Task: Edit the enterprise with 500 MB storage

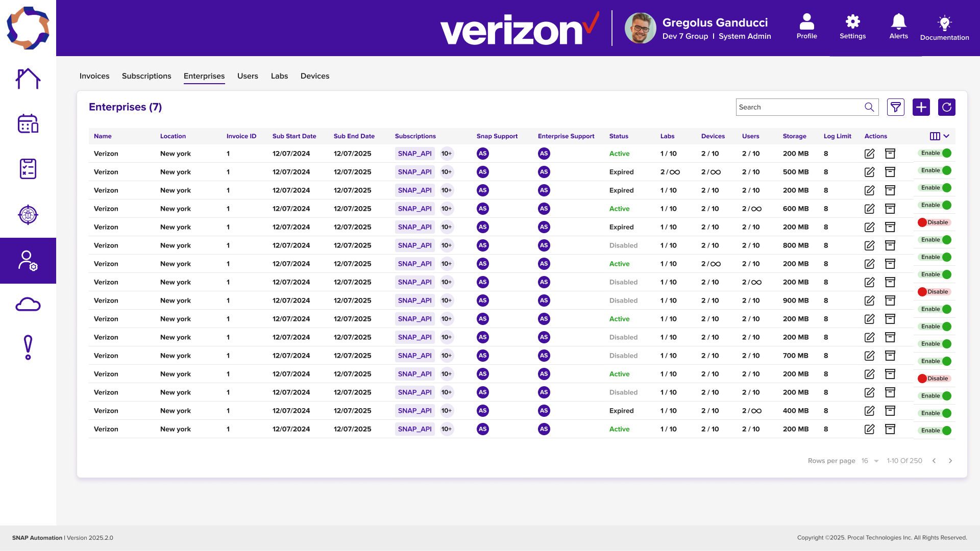Action: tap(869, 172)
